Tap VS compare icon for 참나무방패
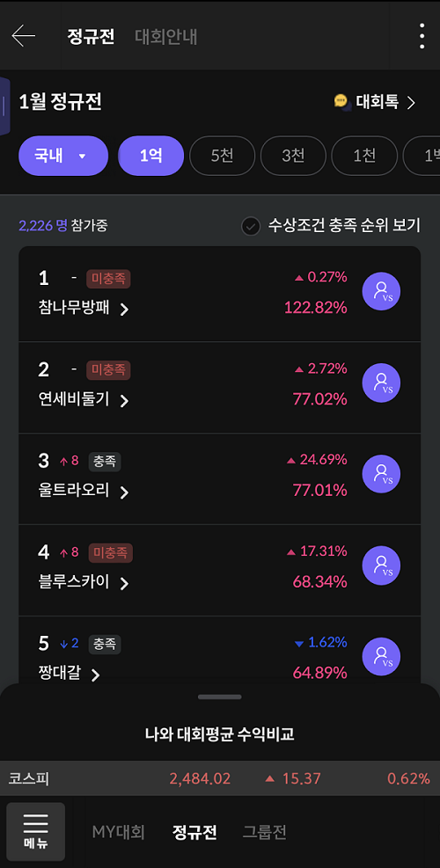The width and height of the screenshot is (440, 868). pyautogui.click(x=381, y=291)
